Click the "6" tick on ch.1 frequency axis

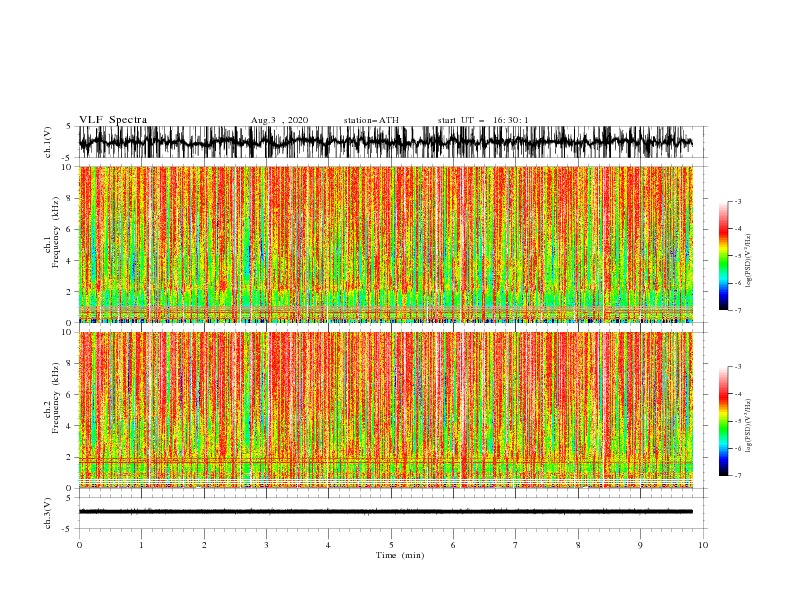click(x=69, y=229)
